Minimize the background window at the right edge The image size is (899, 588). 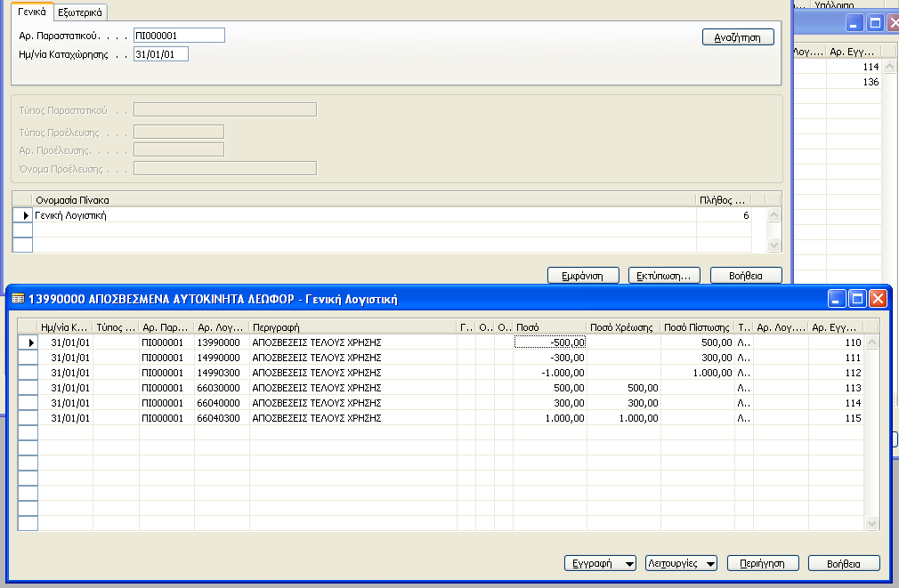click(854, 23)
